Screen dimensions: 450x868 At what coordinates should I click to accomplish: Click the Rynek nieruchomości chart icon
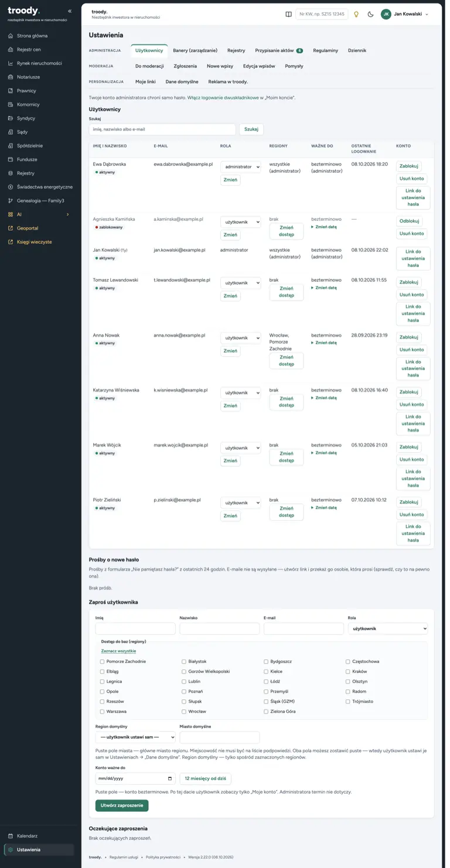[11, 63]
